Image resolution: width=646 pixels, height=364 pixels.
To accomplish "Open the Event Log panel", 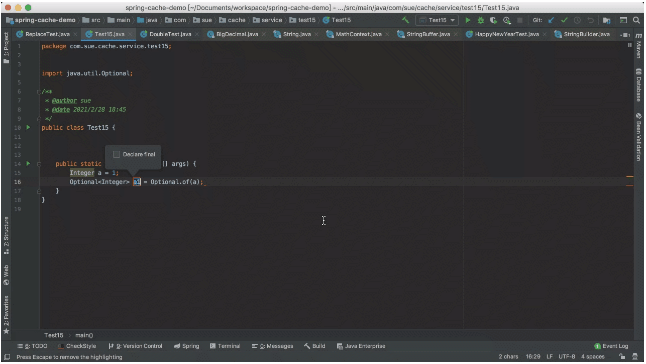I will click(x=611, y=346).
